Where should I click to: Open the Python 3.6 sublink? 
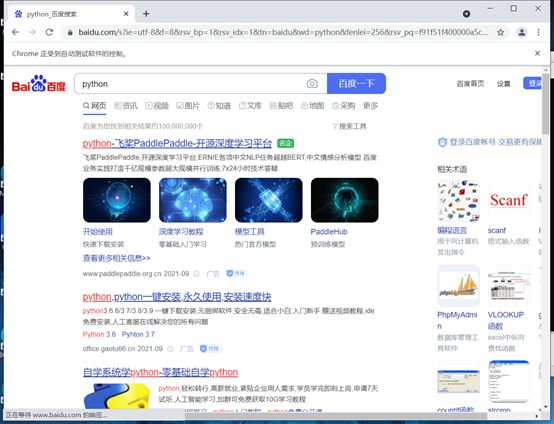(99, 334)
